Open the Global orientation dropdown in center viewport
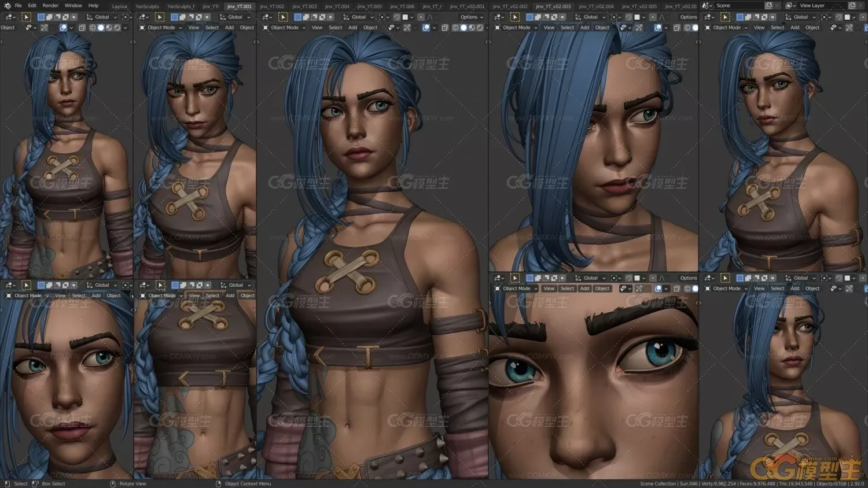The width and height of the screenshot is (868, 488). pos(359,17)
